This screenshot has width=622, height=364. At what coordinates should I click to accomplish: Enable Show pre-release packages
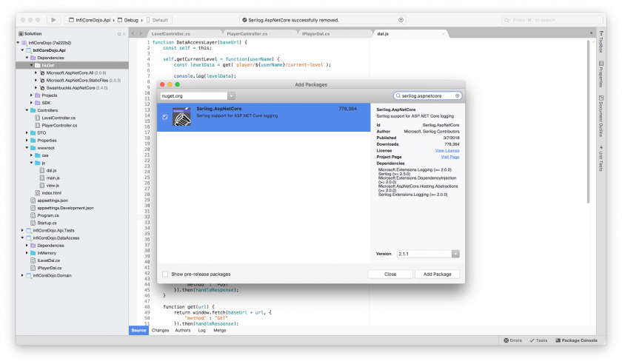tap(165, 274)
